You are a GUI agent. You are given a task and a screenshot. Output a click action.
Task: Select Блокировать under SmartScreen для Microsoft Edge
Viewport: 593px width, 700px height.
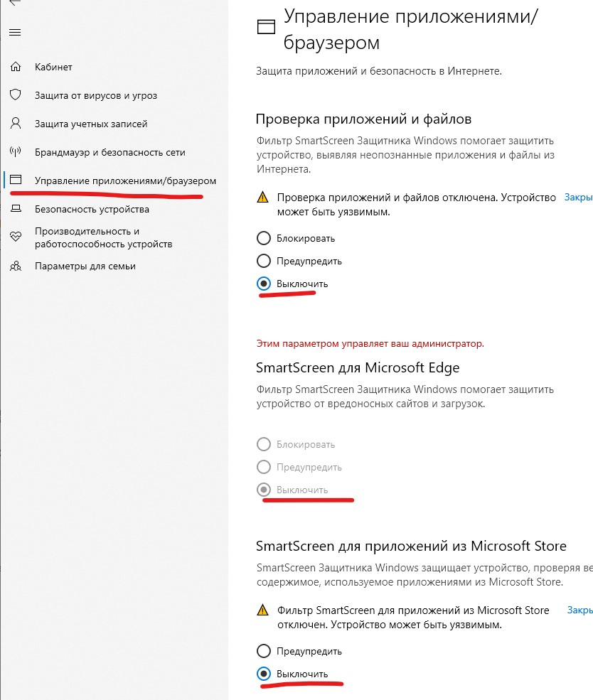[264, 444]
